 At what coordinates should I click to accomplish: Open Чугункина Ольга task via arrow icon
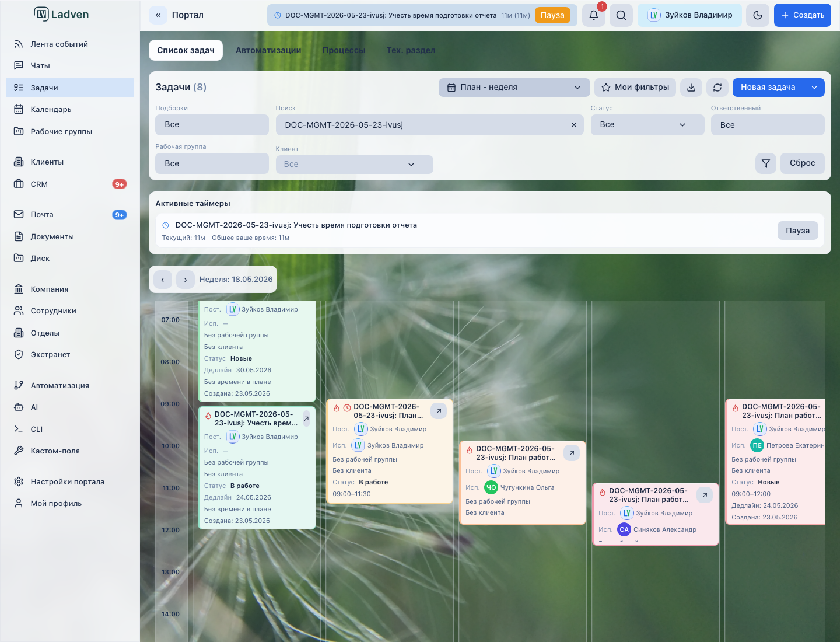coord(572,453)
